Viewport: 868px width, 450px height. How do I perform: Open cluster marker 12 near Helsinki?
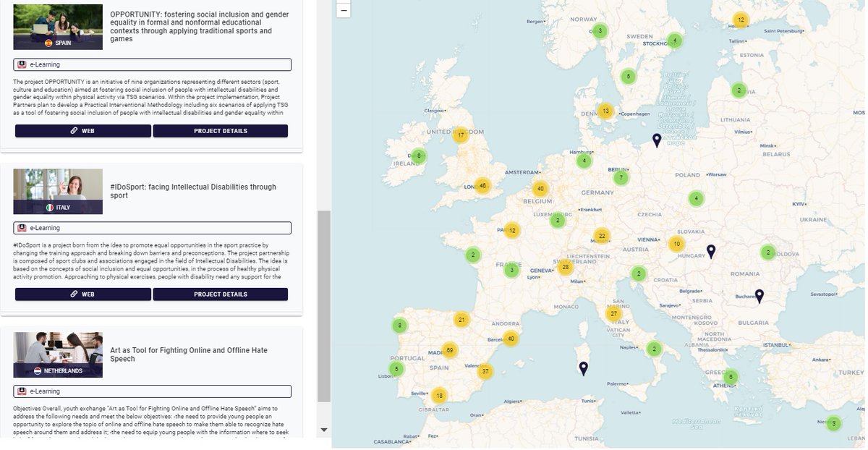click(740, 20)
